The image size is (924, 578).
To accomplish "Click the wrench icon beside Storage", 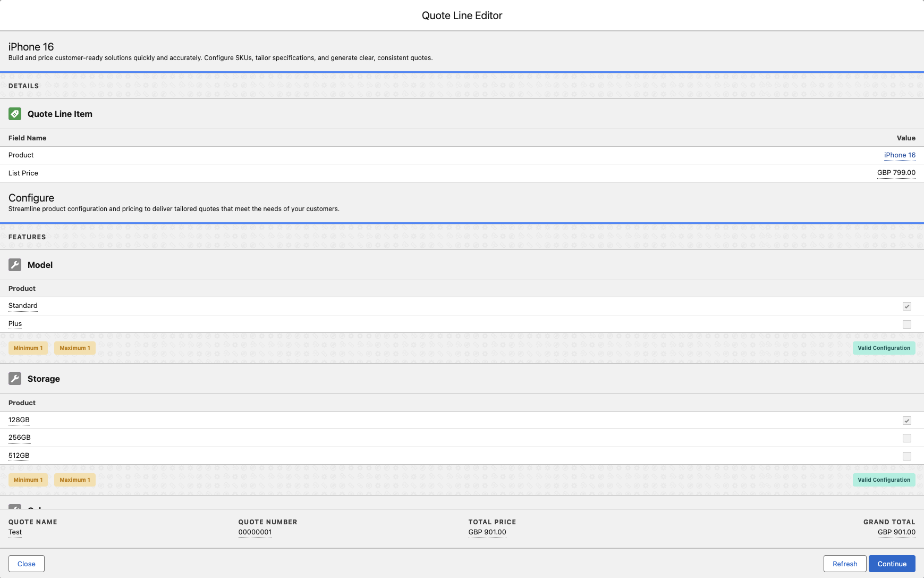I will click(15, 379).
